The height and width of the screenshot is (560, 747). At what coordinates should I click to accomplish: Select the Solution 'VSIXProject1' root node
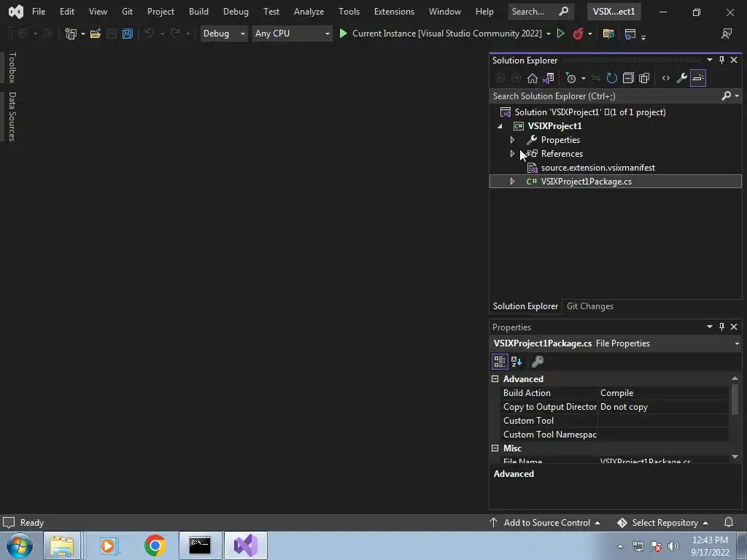(x=589, y=112)
